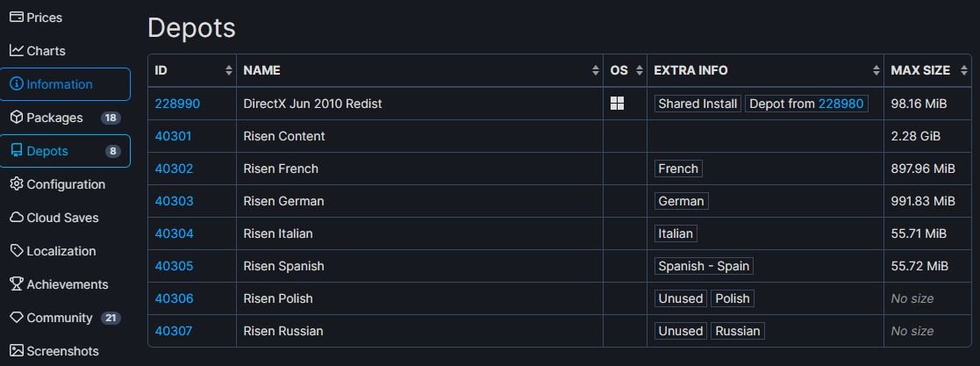Screen dimensions: 980x366
Task: Click the Localization tag icon
Action: coord(17,251)
